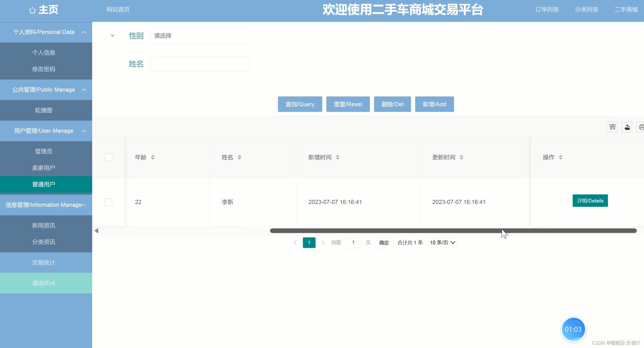Click the export table icon
The image size is (644, 348).
627,127
